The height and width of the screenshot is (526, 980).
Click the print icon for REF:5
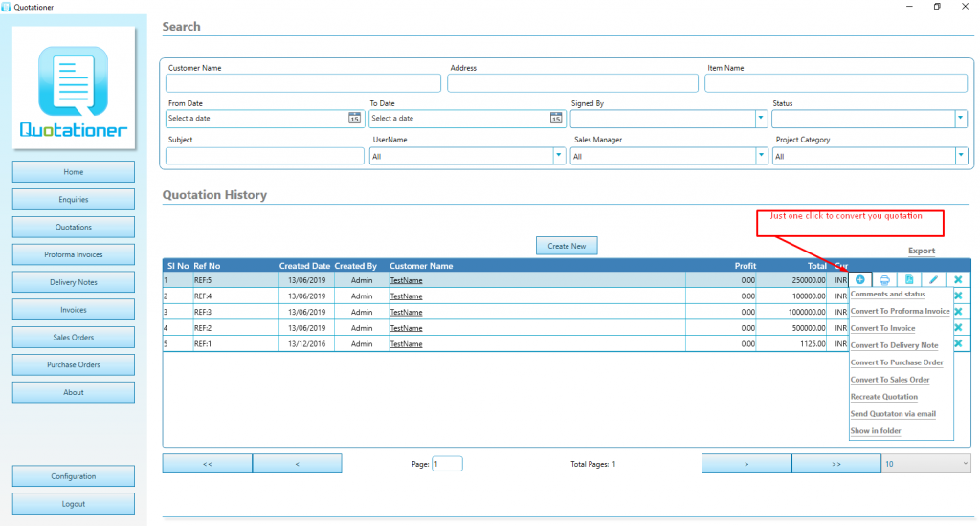pyautogui.click(x=884, y=280)
